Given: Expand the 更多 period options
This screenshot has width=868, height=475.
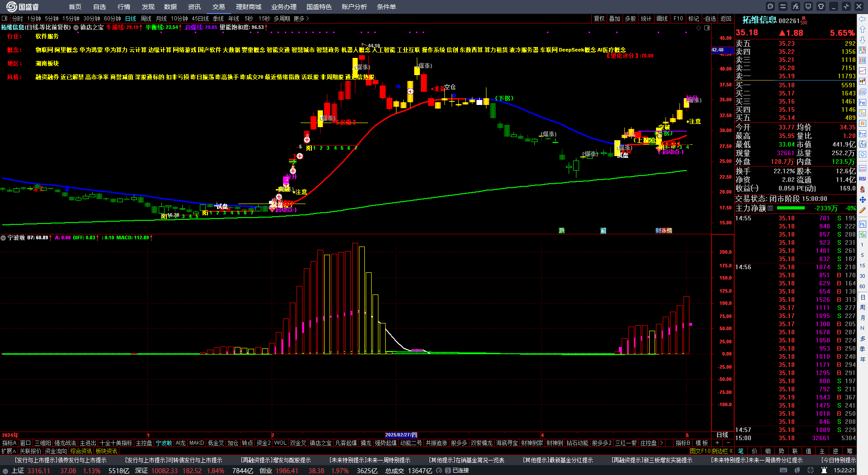Looking at the screenshot, I should 301,19.
